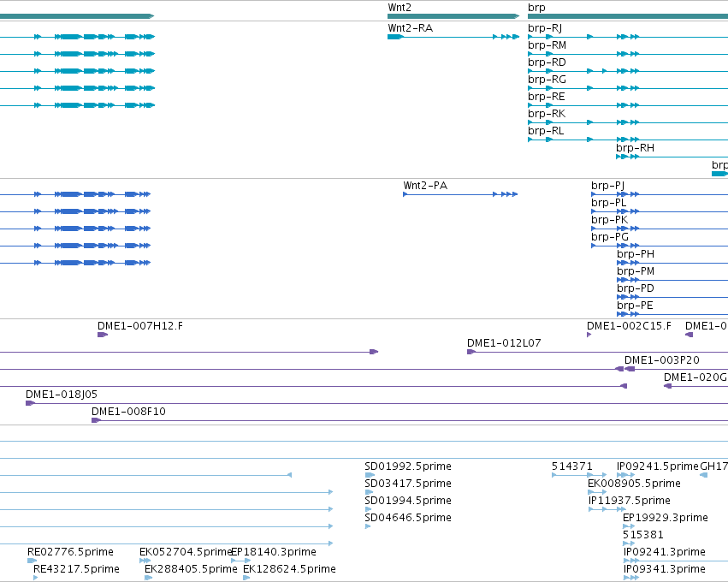Click the EK052704.5prime EST label
Image resolution: width=728 pixels, height=582 pixels.
pyautogui.click(x=186, y=552)
